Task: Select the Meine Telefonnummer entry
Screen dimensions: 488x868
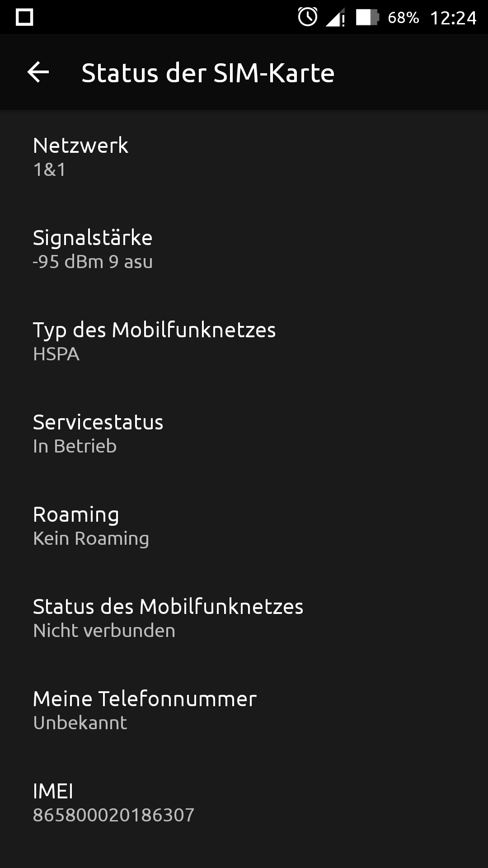Action: 244,710
